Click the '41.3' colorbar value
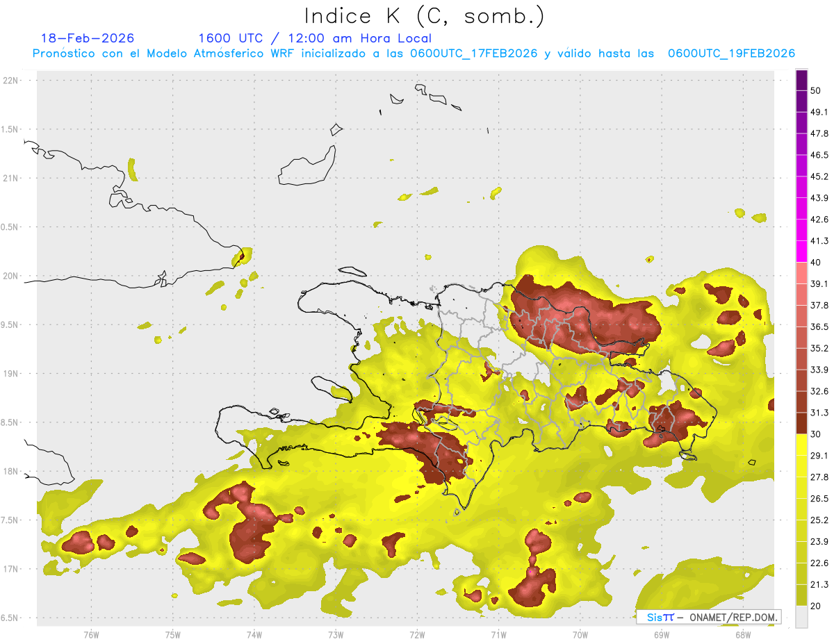The height and width of the screenshot is (644, 834). (819, 241)
